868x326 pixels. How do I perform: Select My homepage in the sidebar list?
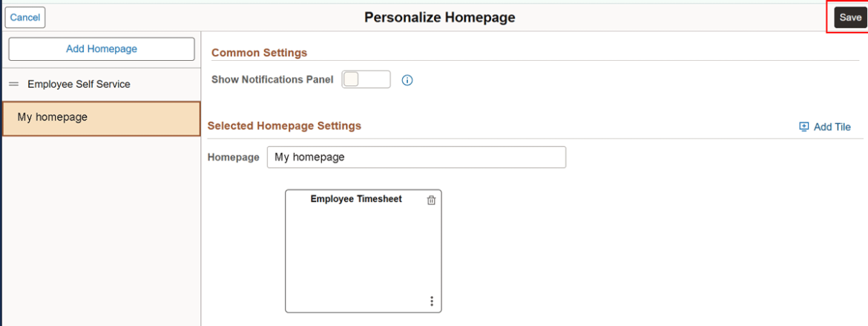pos(52,117)
